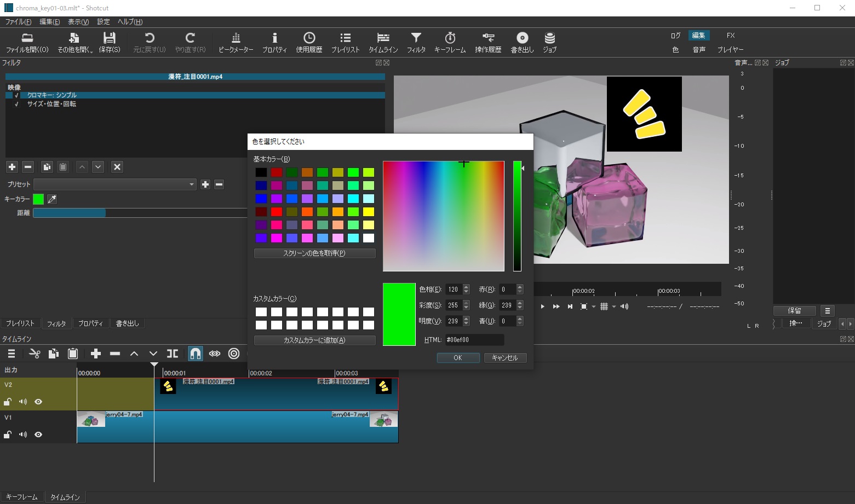855x504 pixels.
Task: Open ジョブ jobs icon in toolbar
Action: coord(550,42)
